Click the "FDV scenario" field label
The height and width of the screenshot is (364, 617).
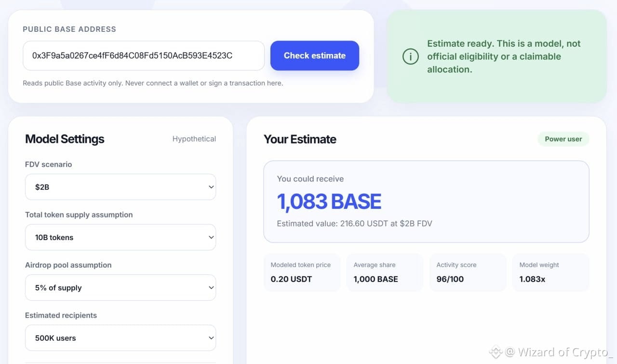(48, 164)
